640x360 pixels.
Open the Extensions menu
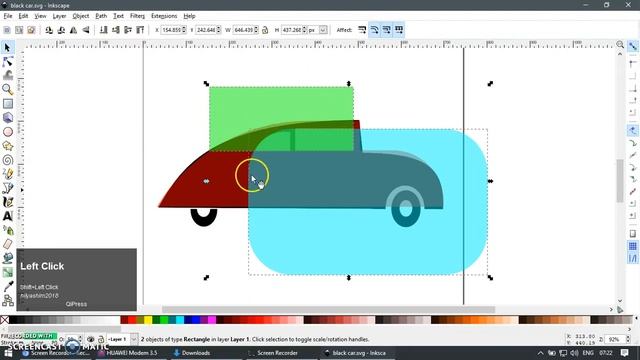tap(164, 16)
